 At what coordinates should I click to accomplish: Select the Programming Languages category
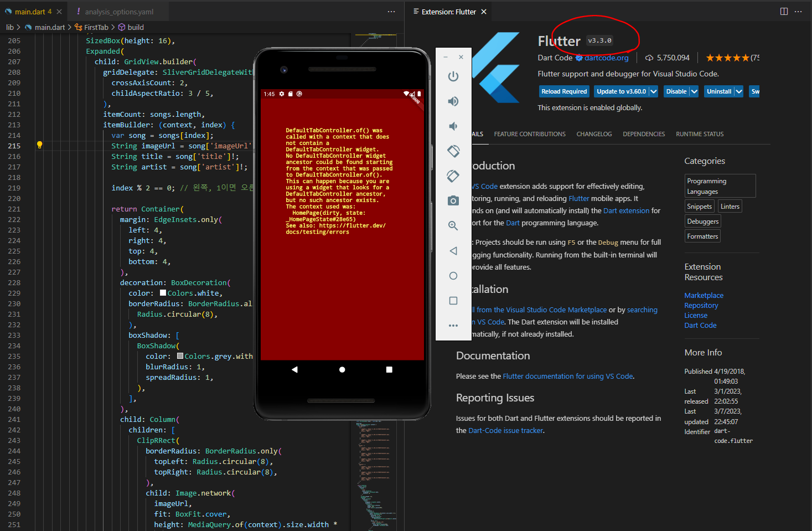pos(720,186)
